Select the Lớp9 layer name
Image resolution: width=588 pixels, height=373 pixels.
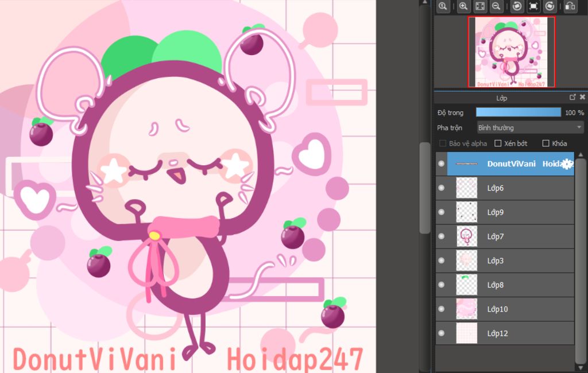(x=496, y=212)
